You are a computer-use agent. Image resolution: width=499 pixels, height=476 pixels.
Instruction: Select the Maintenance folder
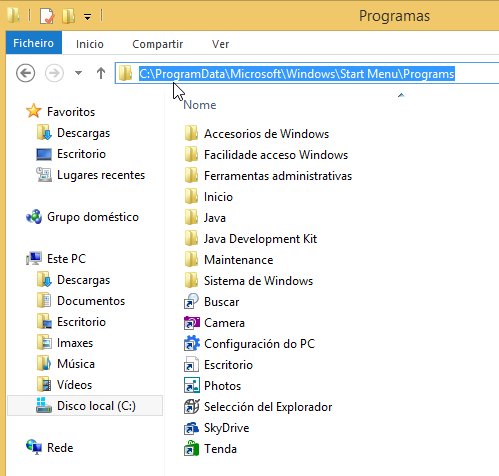coord(239,260)
